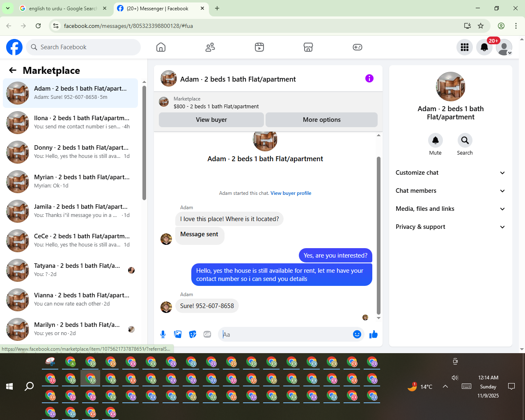This screenshot has height=420, width=525.
Task: Open a new Chrome tab
Action: (217, 8)
